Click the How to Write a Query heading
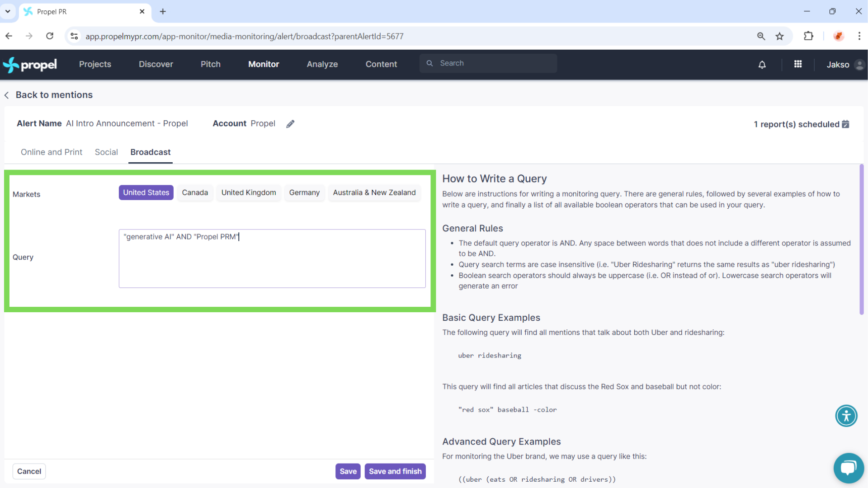 tap(495, 179)
